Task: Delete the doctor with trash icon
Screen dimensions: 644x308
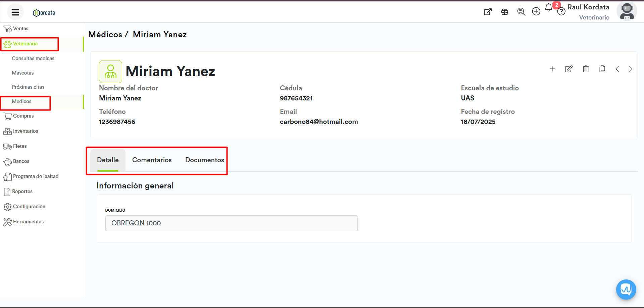Action: 586,69
